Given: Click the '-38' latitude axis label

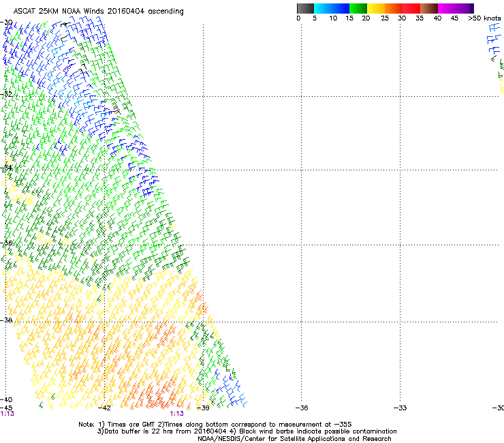Looking at the screenshot, I should [6, 320].
